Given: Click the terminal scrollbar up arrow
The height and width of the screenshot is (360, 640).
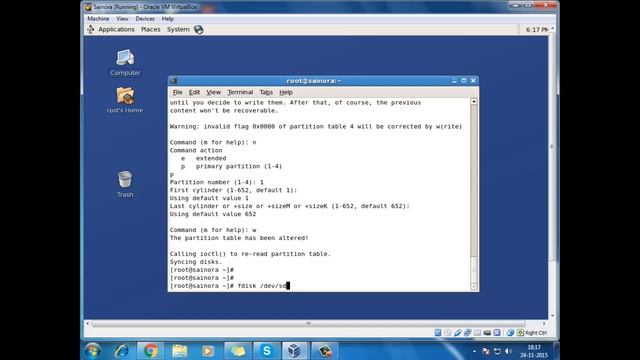Looking at the screenshot, I should click(x=474, y=102).
